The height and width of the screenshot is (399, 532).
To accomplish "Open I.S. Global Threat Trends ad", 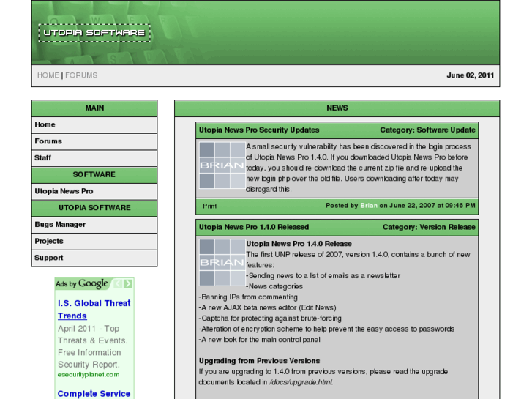I will tap(94, 310).
